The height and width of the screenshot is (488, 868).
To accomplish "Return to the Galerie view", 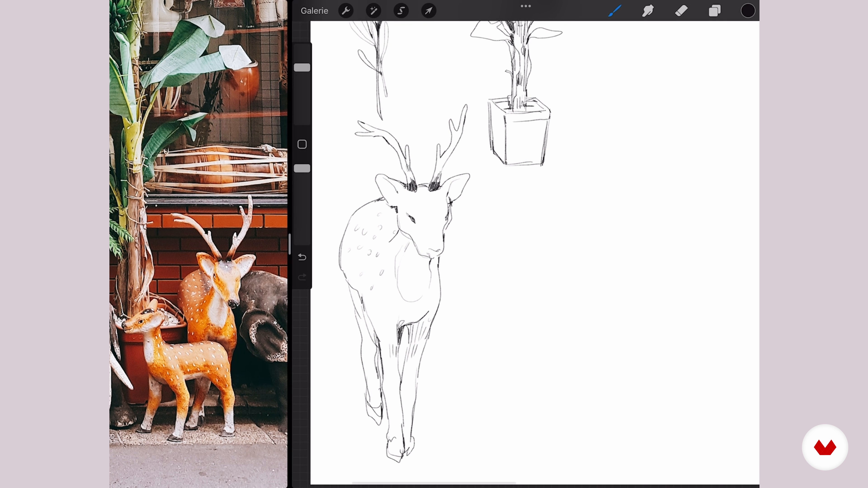I will pos(314,11).
